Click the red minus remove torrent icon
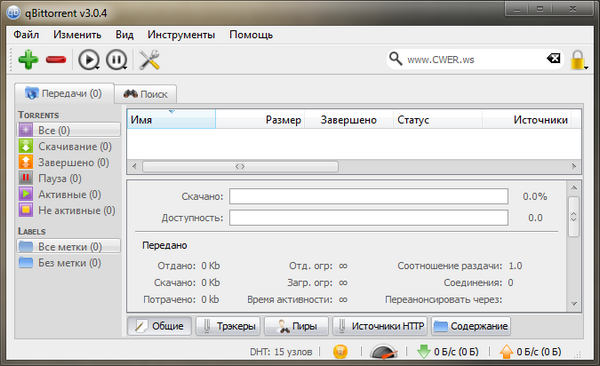This screenshot has width=600, height=366. coord(56,60)
